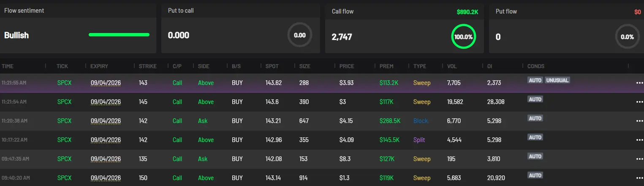
Task: Open the three-dot menu for the 150 strike row
Action: (639, 178)
